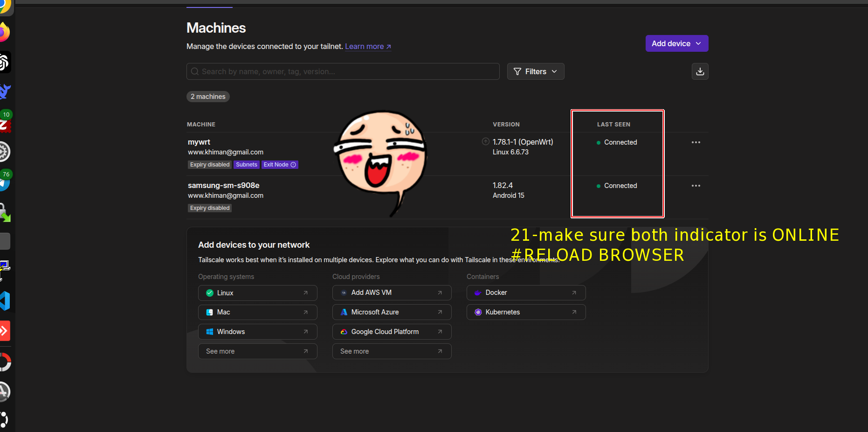Click the owner email under mywrt
This screenshot has height=432, width=868.
pos(226,152)
